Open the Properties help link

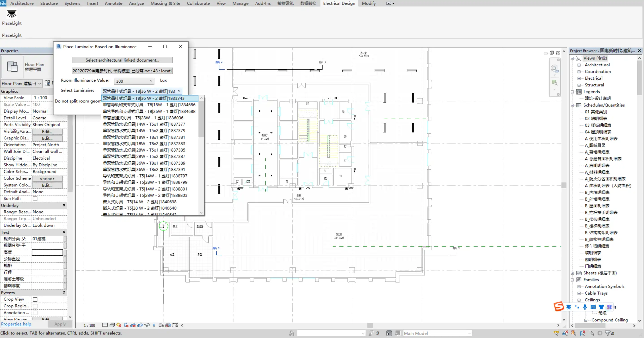[x=16, y=324]
